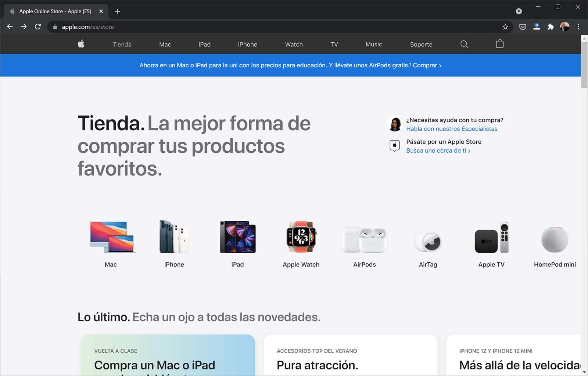588x376 pixels.
Task: Click the Chrome profile avatar
Action: pos(564,26)
